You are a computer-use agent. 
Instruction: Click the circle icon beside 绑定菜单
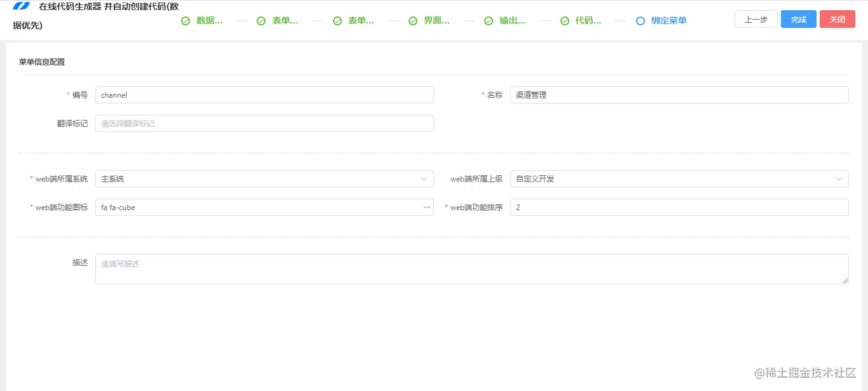click(641, 20)
